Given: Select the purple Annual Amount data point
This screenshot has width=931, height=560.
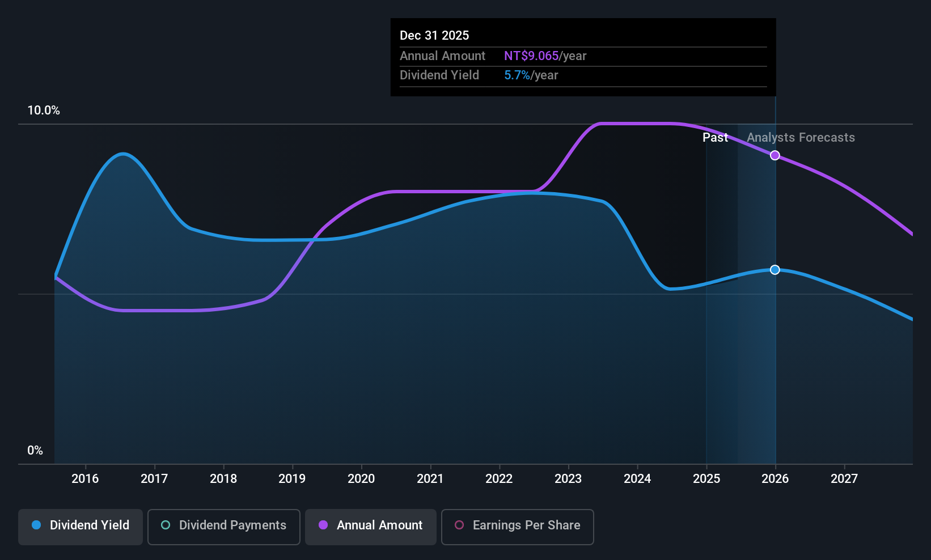Looking at the screenshot, I should coord(775,155).
